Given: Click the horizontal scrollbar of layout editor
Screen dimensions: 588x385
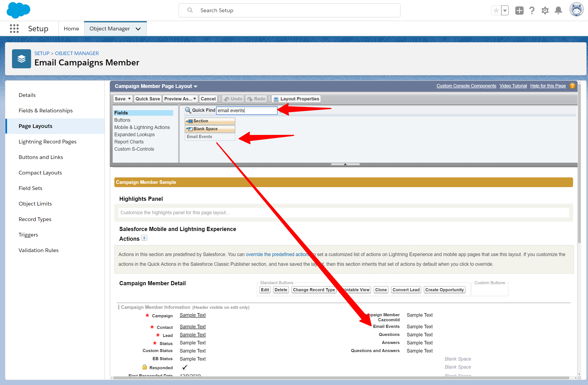Looking at the screenshot, I should (x=341, y=378).
